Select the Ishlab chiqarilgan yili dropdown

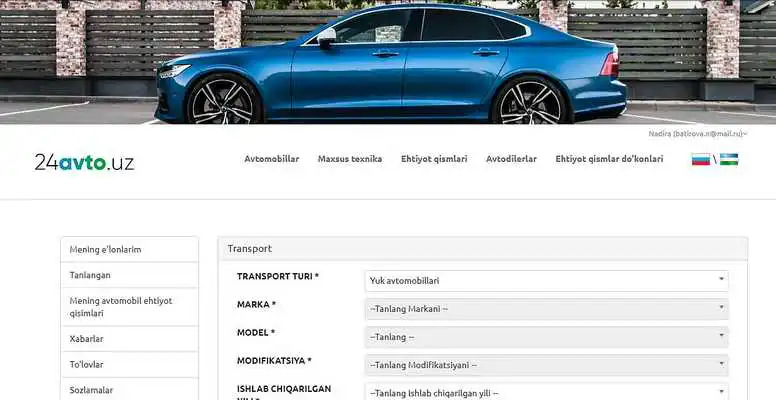pyautogui.click(x=545, y=393)
